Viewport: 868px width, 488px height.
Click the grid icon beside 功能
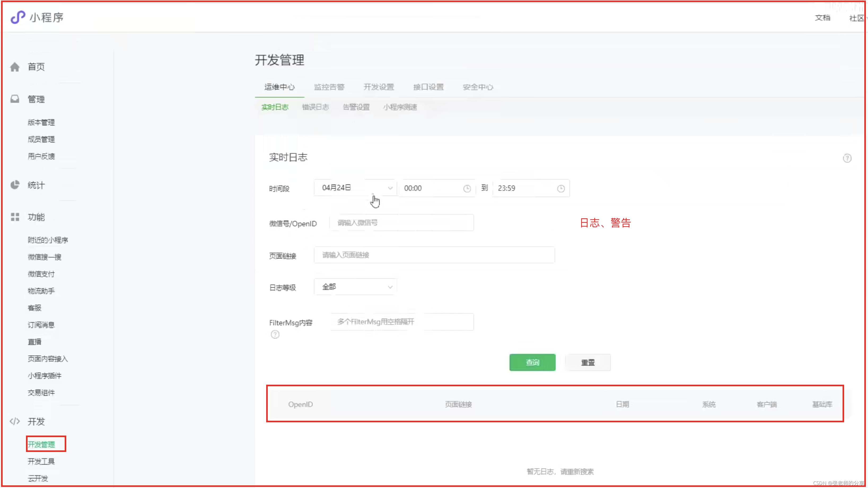coord(15,217)
